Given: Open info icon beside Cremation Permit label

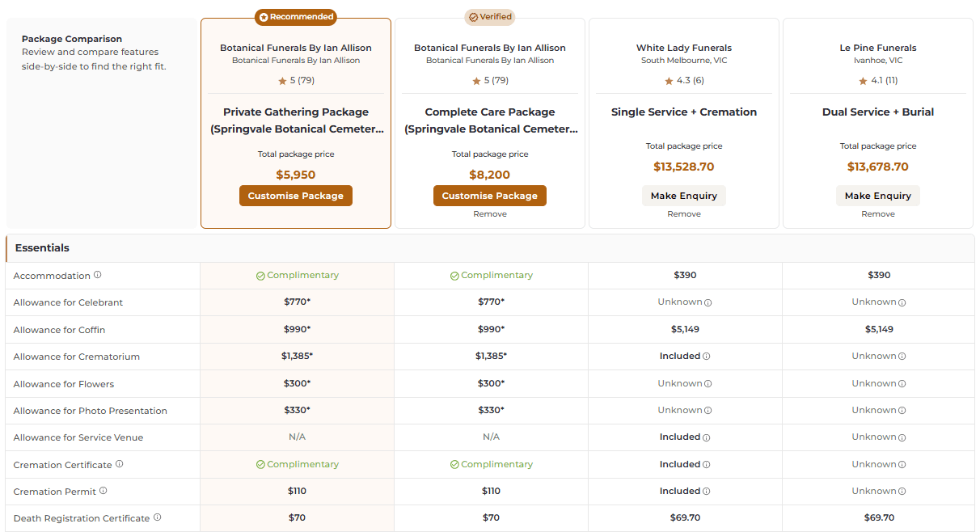Looking at the screenshot, I should (x=103, y=491).
